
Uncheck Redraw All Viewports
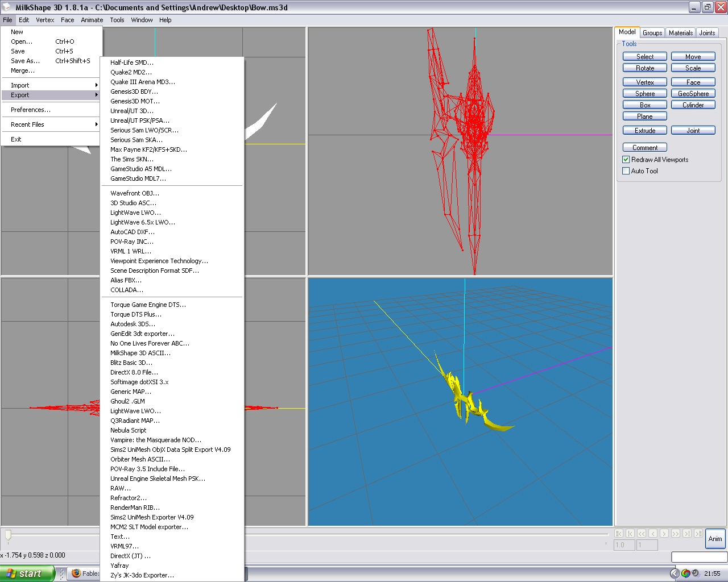click(x=626, y=160)
